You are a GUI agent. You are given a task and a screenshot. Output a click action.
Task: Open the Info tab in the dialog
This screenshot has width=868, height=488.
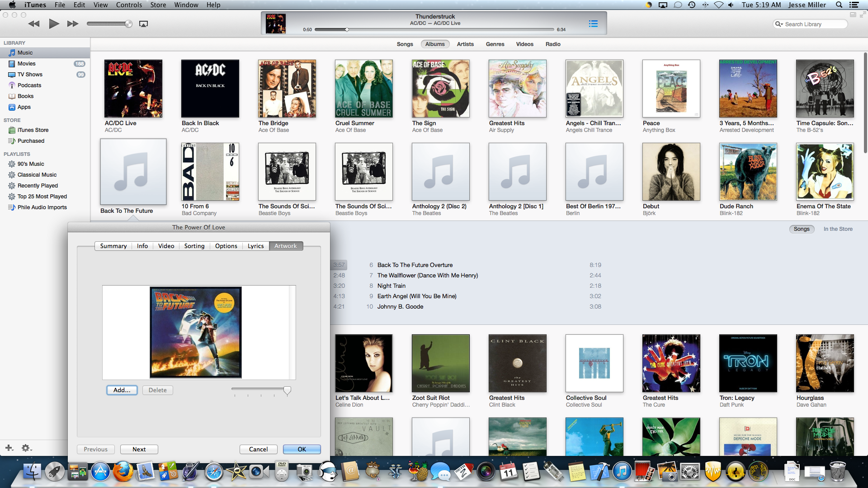click(x=142, y=246)
